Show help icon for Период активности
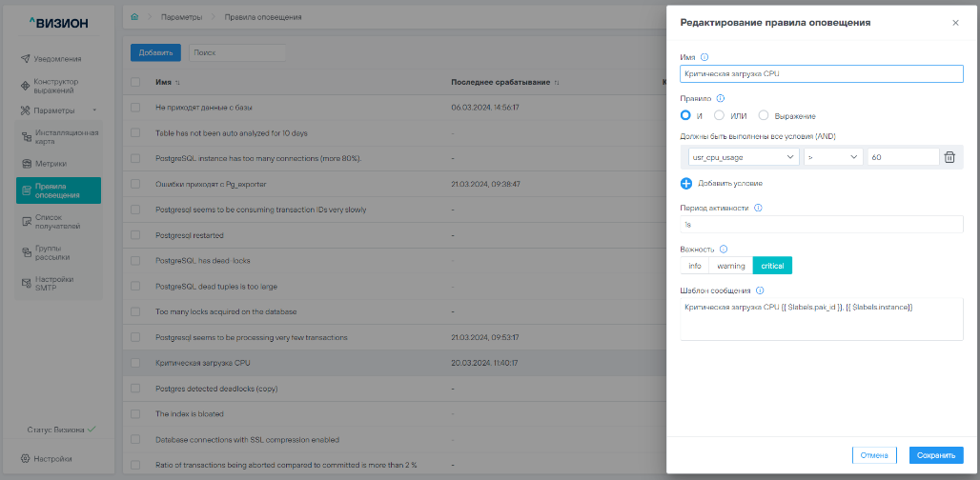Viewport: 980px width, 480px height. tap(758, 208)
